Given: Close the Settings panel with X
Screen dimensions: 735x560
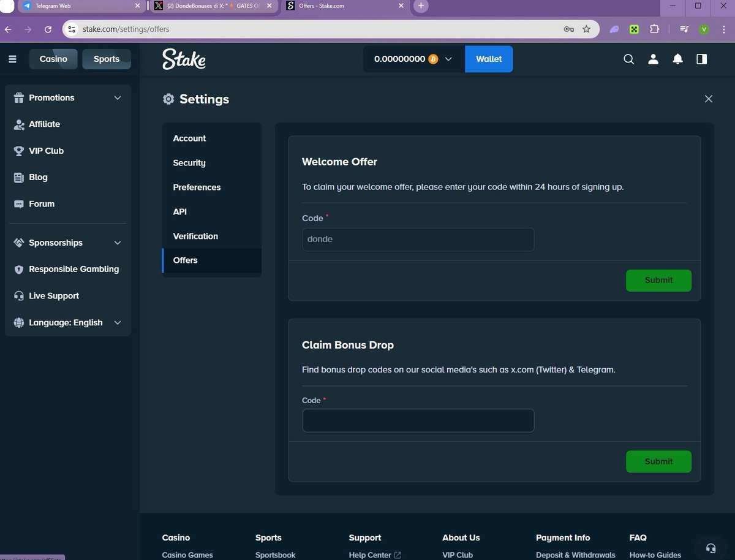Looking at the screenshot, I should (709, 99).
